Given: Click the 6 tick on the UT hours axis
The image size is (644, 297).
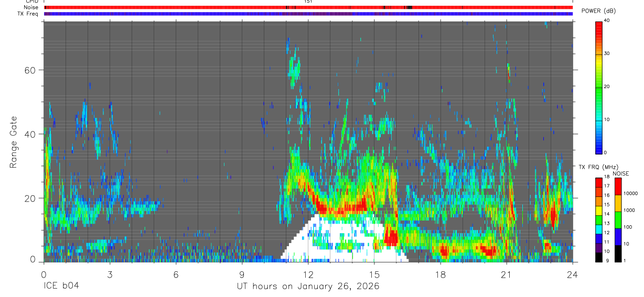Looking at the screenshot, I should pos(176,274).
